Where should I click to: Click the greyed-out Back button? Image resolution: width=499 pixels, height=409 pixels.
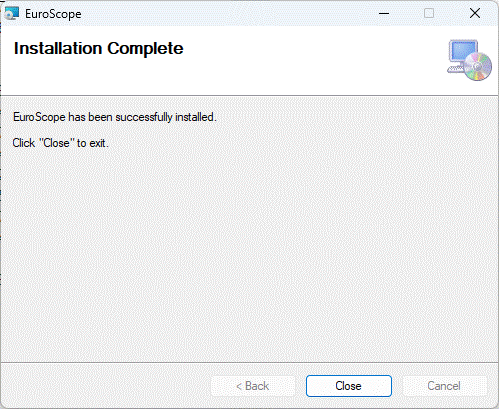[253, 386]
